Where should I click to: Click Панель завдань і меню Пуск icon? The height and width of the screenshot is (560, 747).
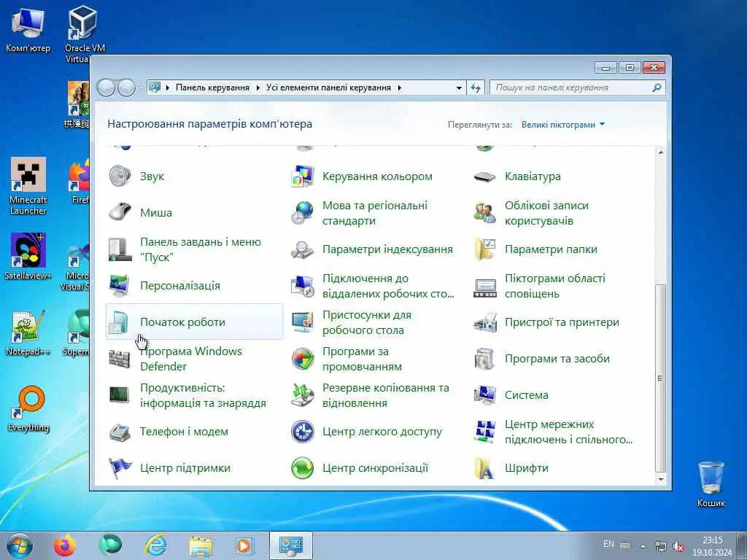coord(120,249)
